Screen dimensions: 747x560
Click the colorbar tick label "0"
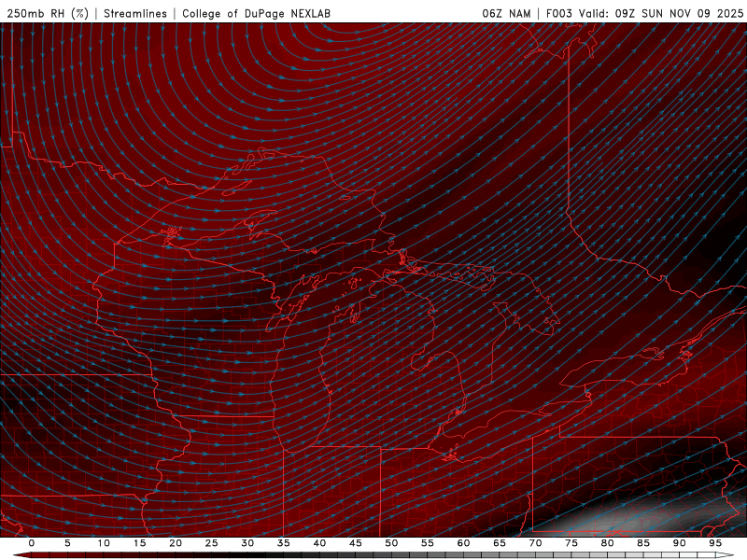click(32, 543)
